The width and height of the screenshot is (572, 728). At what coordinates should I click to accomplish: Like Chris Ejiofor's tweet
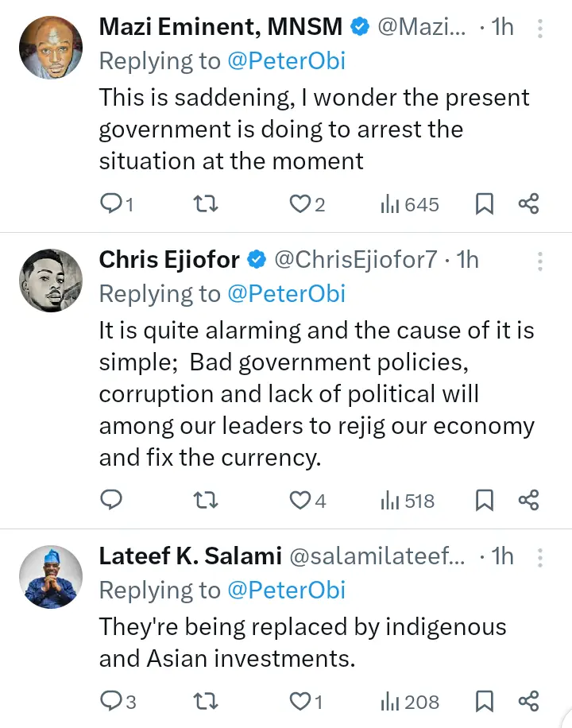300,500
